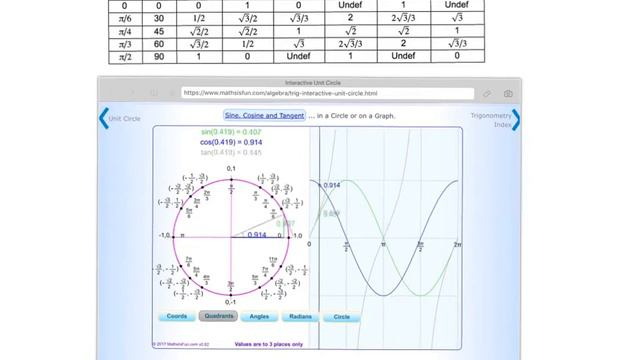Click the blue cos(0.419) = 0.914 readout
This screenshot has width=640, height=360.
tap(231, 142)
